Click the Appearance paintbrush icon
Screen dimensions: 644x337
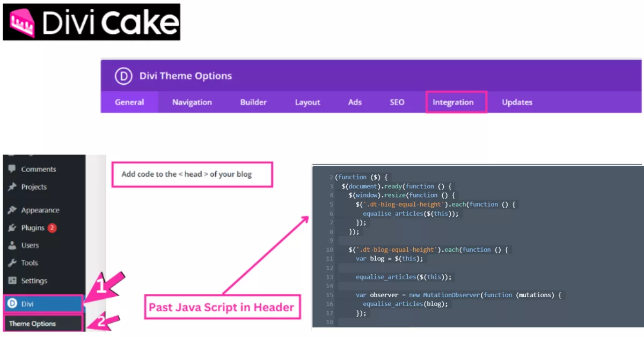pyautogui.click(x=12, y=210)
